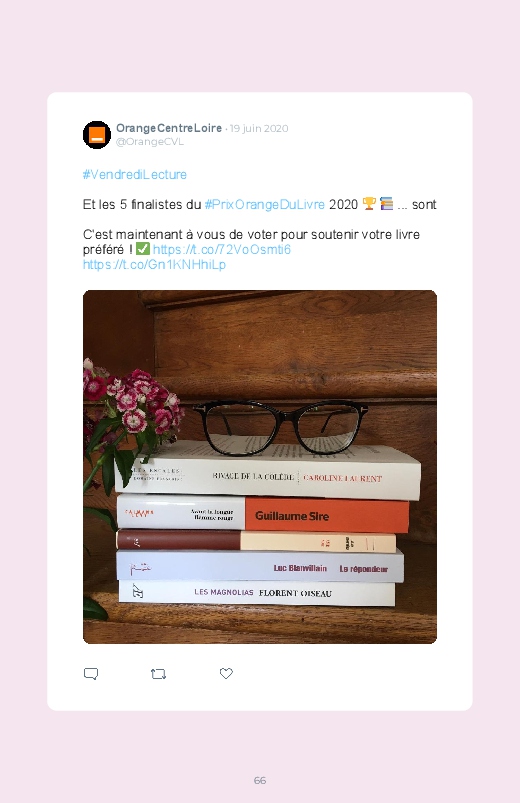Like the tweet with heart icon
This screenshot has width=520, height=803.
226,673
